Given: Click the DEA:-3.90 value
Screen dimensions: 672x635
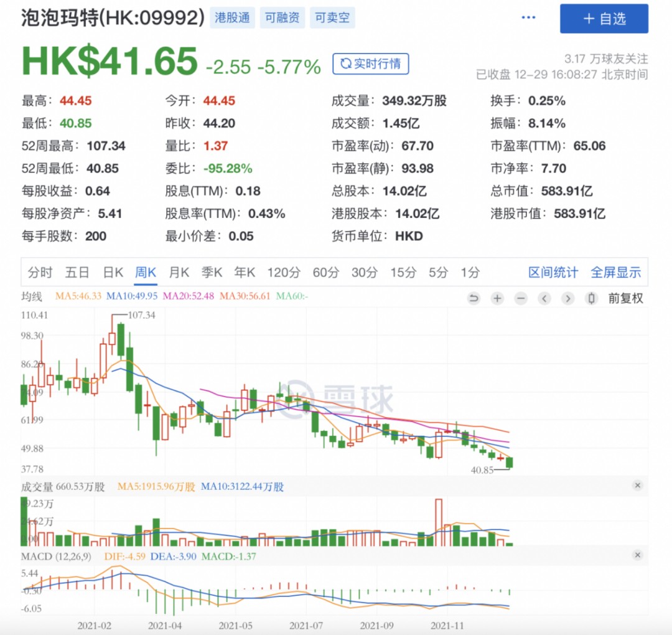Looking at the screenshot, I should pos(173,557).
